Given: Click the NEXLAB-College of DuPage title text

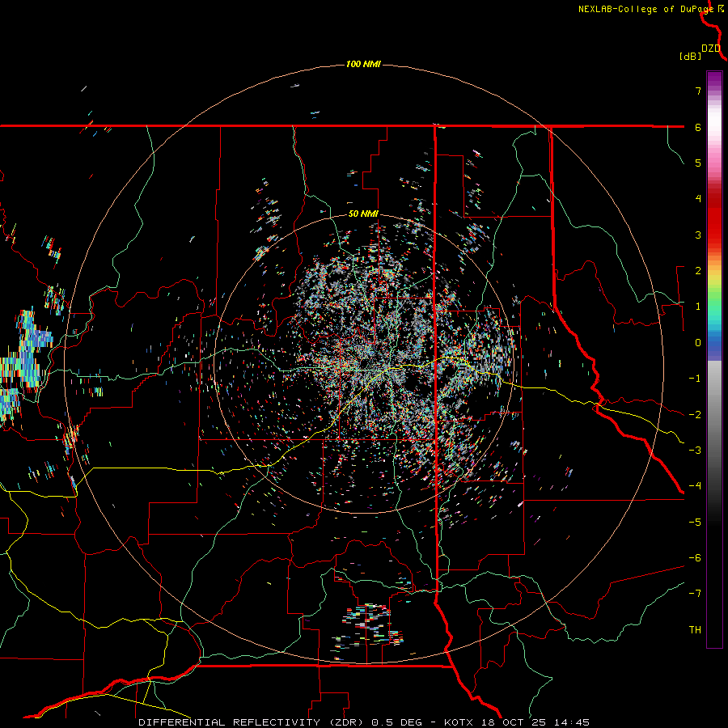Looking at the screenshot, I should (x=645, y=9).
